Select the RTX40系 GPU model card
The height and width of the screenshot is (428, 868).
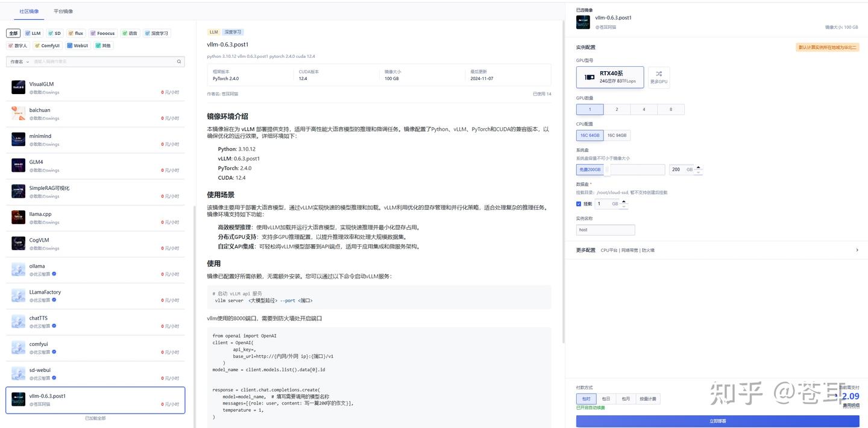(610, 77)
